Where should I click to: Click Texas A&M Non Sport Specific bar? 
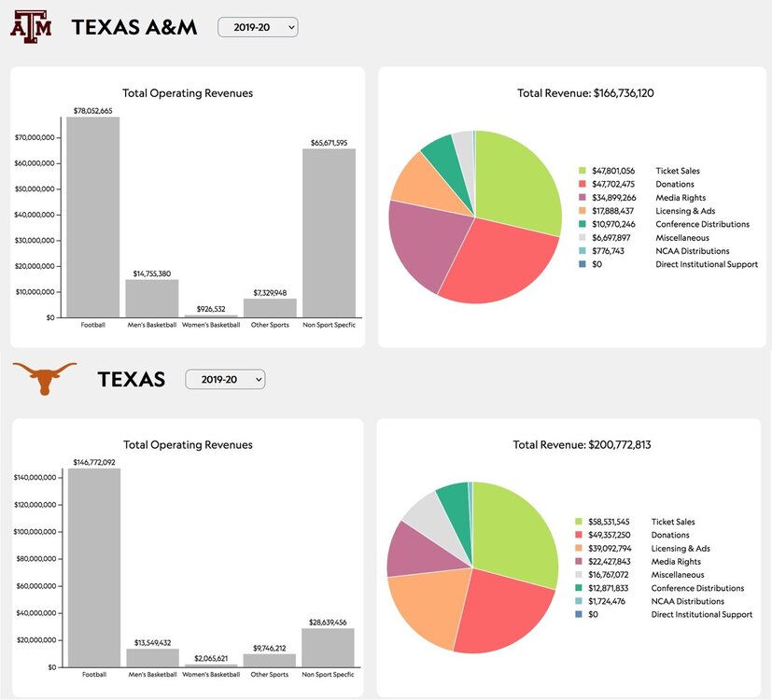[329, 233]
